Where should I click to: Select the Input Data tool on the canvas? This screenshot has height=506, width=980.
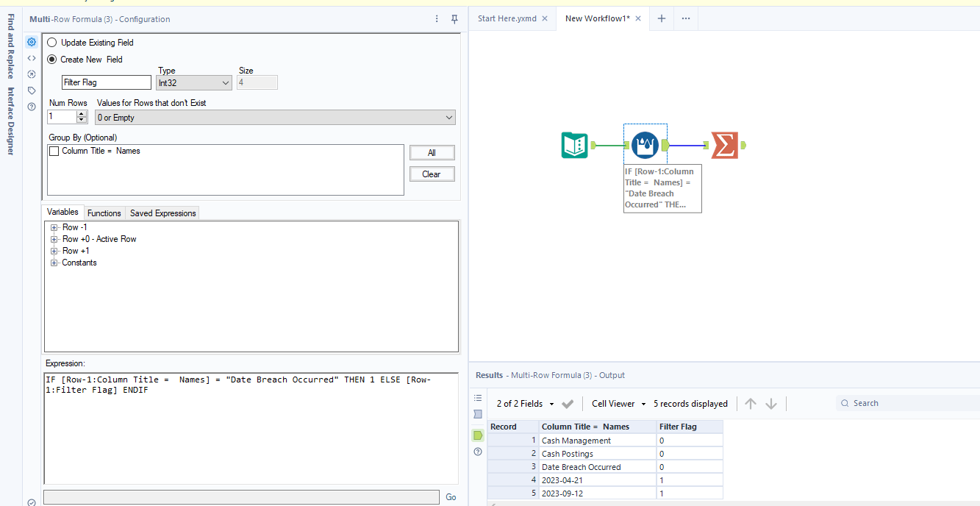(x=574, y=145)
